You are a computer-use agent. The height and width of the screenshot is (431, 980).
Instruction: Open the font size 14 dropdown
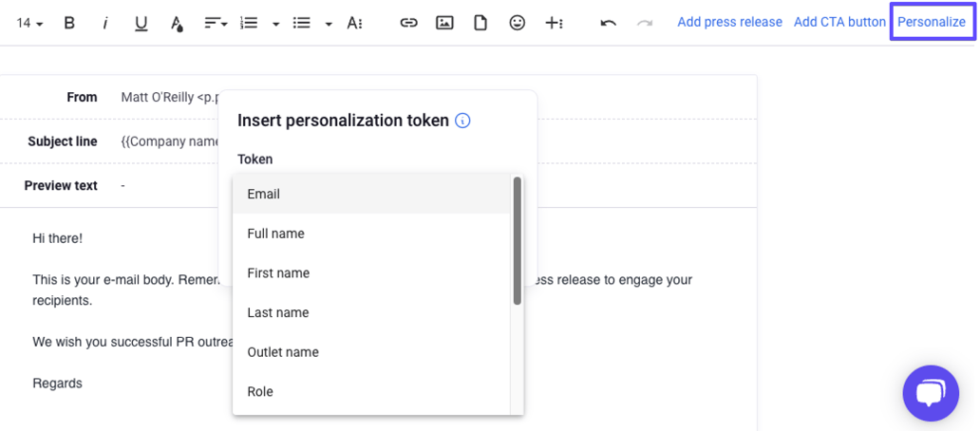[x=29, y=23]
